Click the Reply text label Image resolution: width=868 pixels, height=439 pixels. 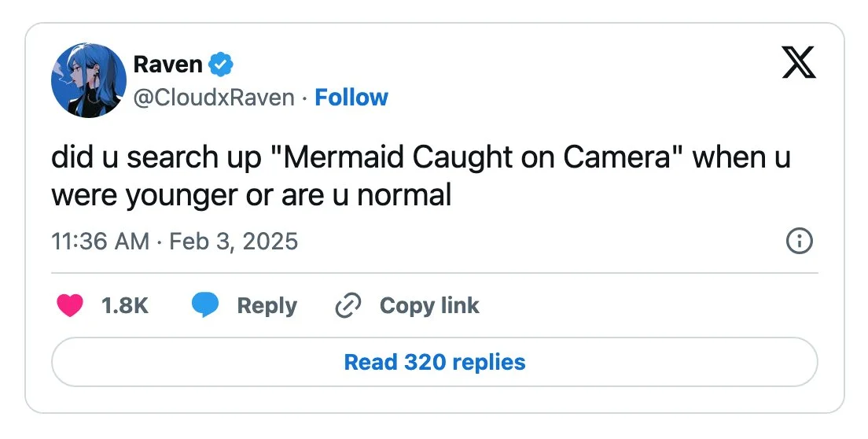267,305
